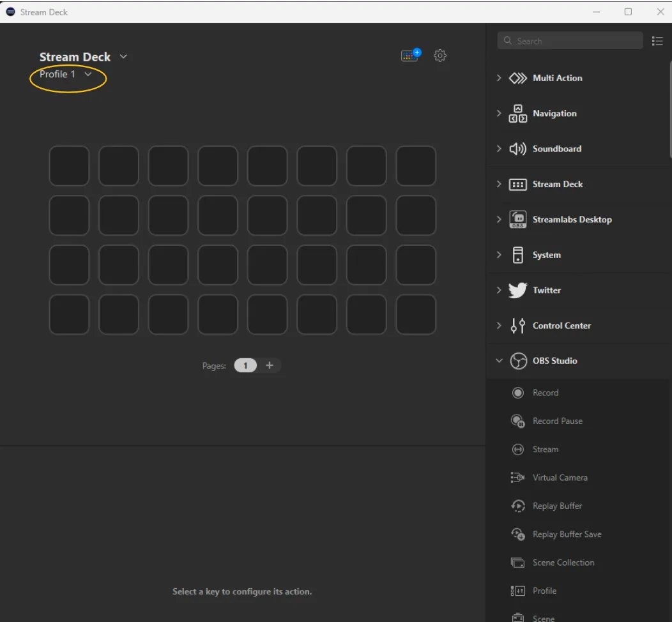Click the System category icon

point(517,255)
